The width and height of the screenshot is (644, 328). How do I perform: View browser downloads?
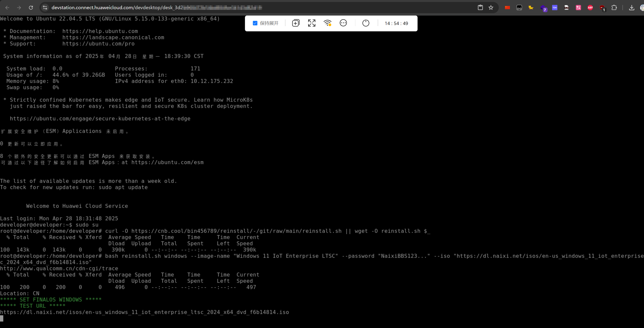tap(631, 7)
